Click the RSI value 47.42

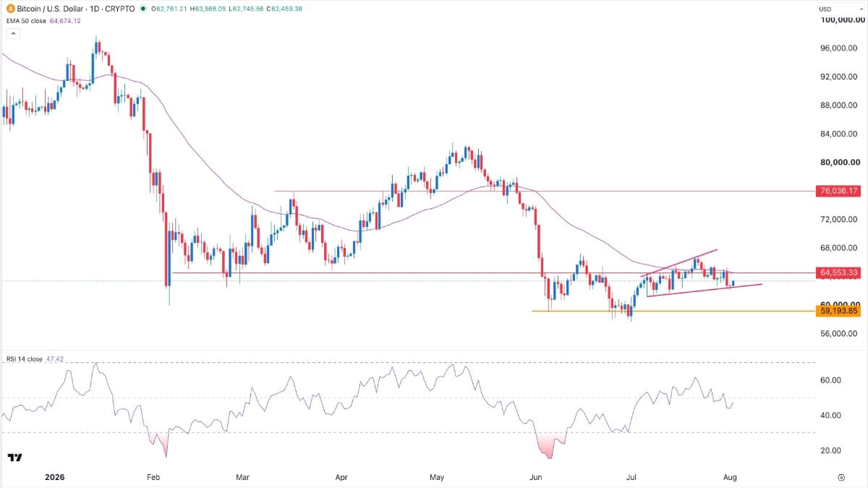click(54, 359)
